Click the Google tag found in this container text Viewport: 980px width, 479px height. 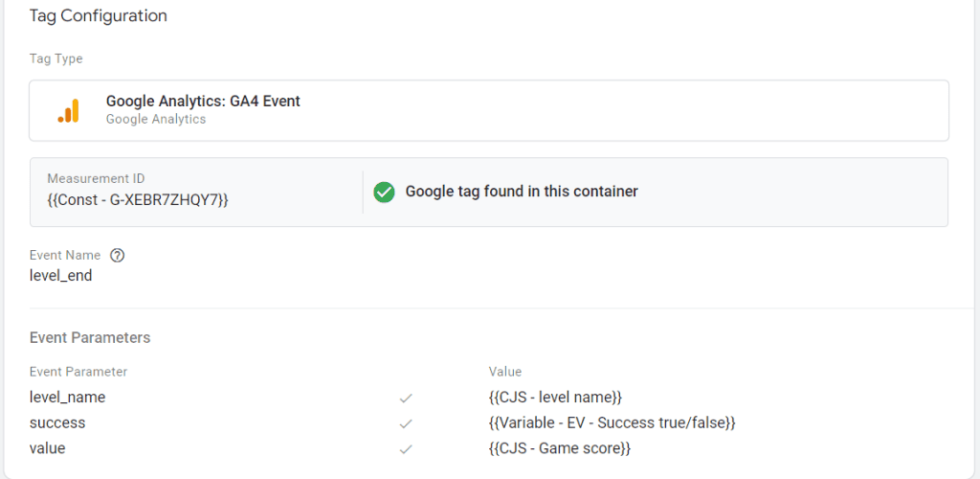point(522,192)
